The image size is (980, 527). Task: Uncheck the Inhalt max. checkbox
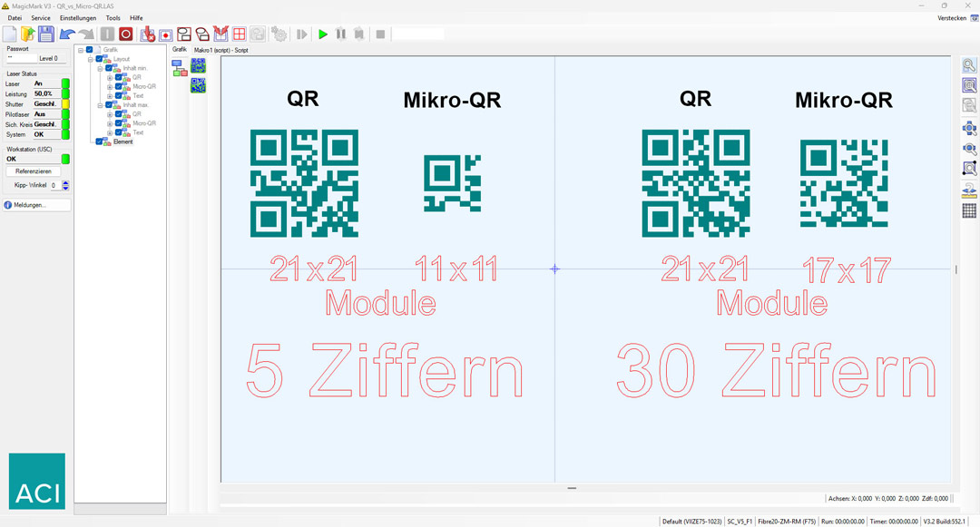pos(109,105)
